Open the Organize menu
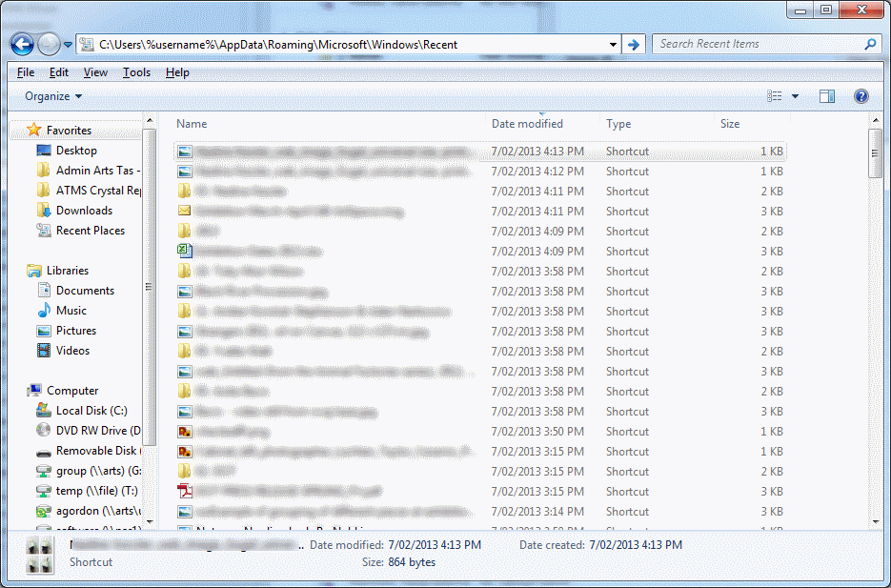The height and width of the screenshot is (588, 891). click(x=46, y=95)
